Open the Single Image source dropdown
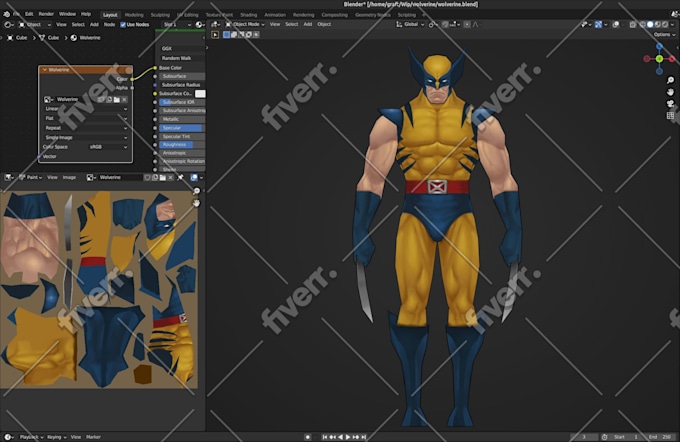 85,138
